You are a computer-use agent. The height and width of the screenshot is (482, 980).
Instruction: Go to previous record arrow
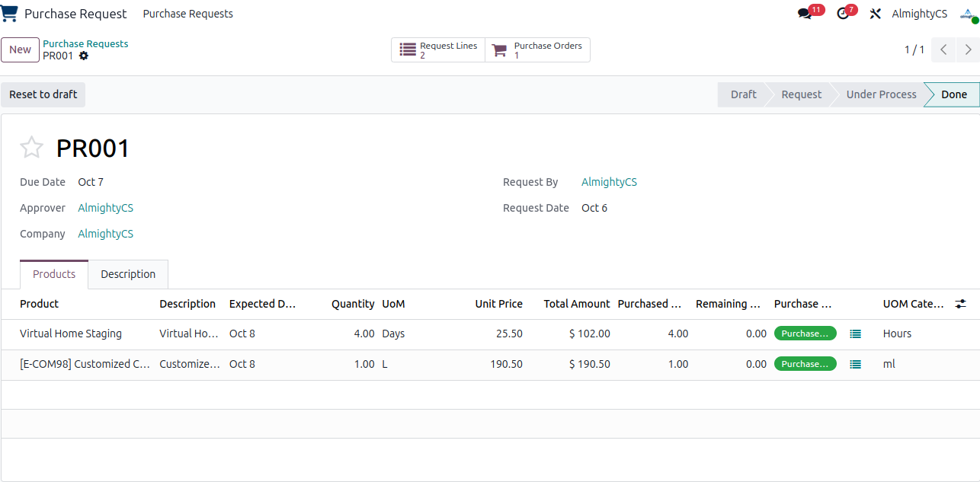[943, 50]
